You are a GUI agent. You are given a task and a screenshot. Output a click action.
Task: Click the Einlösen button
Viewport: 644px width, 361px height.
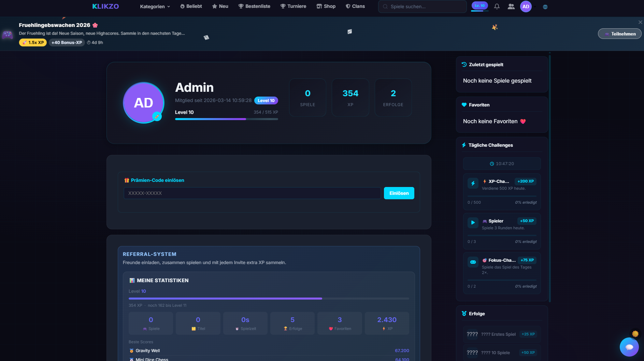click(x=399, y=193)
